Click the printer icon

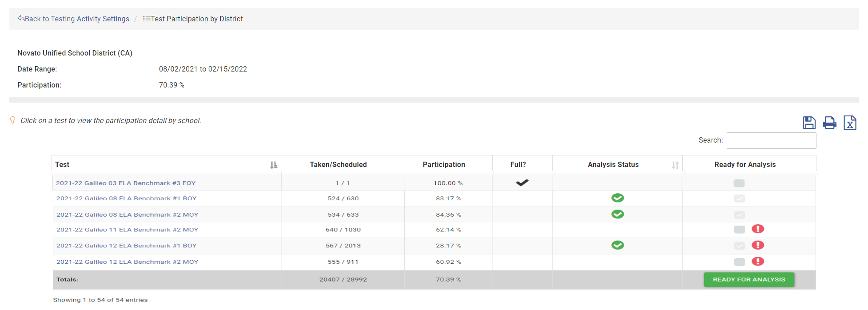click(x=829, y=123)
